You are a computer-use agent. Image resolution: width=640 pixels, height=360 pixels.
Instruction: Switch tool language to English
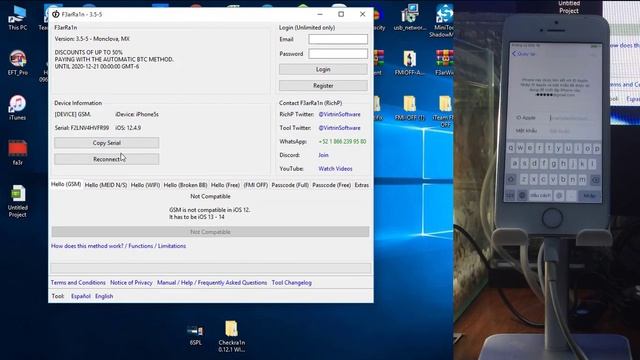click(104, 296)
